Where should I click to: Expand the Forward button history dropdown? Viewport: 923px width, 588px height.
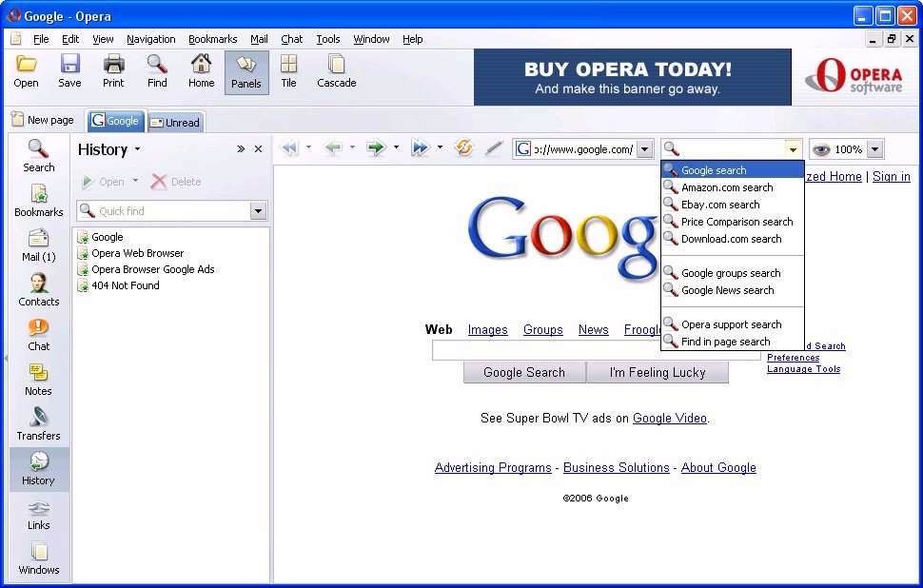point(396,147)
